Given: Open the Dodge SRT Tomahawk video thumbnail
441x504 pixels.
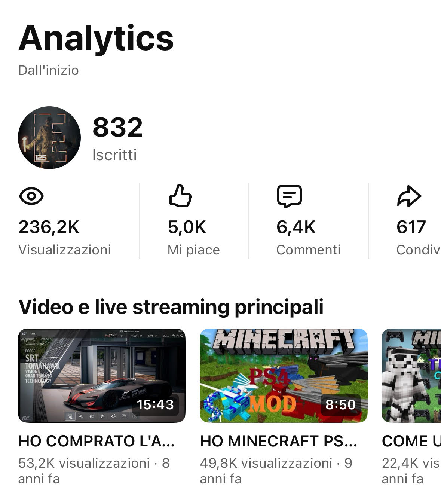Looking at the screenshot, I should click(102, 376).
